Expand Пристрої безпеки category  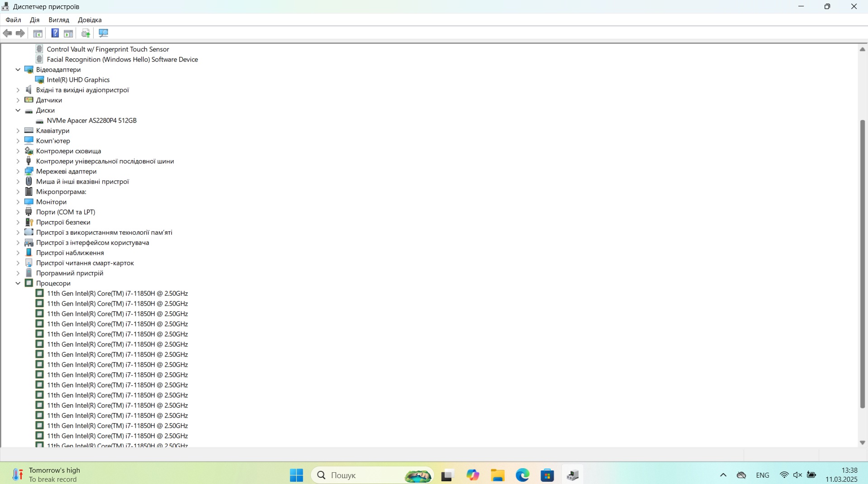point(18,222)
